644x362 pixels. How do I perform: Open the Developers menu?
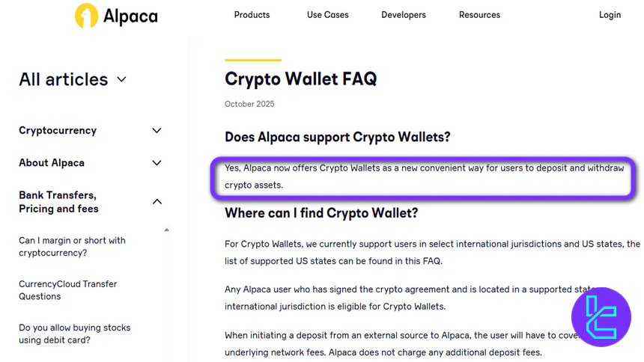pyautogui.click(x=404, y=15)
